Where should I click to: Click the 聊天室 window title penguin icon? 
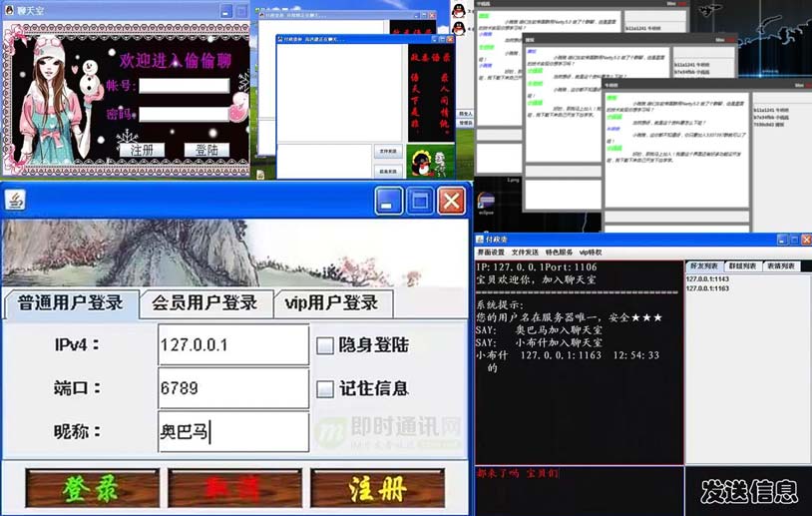(x=9, y=10)
